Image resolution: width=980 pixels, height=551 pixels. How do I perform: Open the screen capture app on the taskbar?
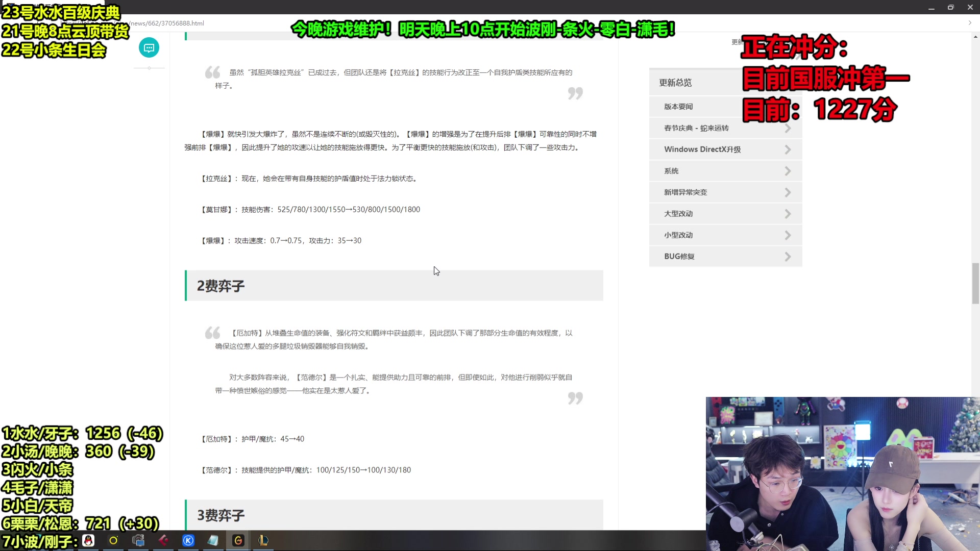coord(138,540)
